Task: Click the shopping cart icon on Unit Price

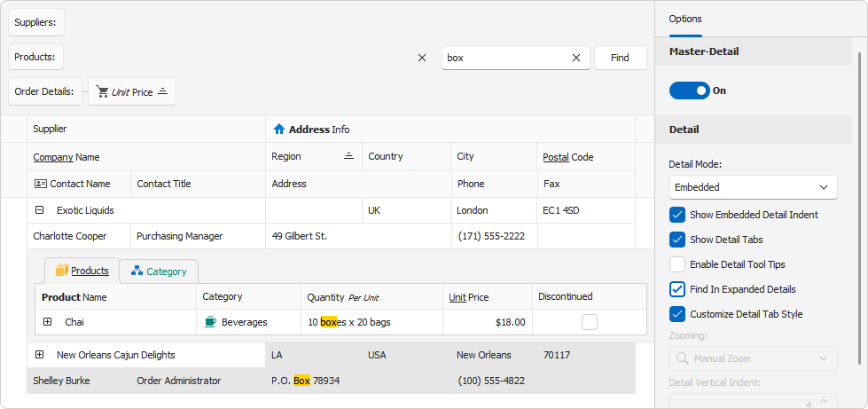Action: pos(103,91)
